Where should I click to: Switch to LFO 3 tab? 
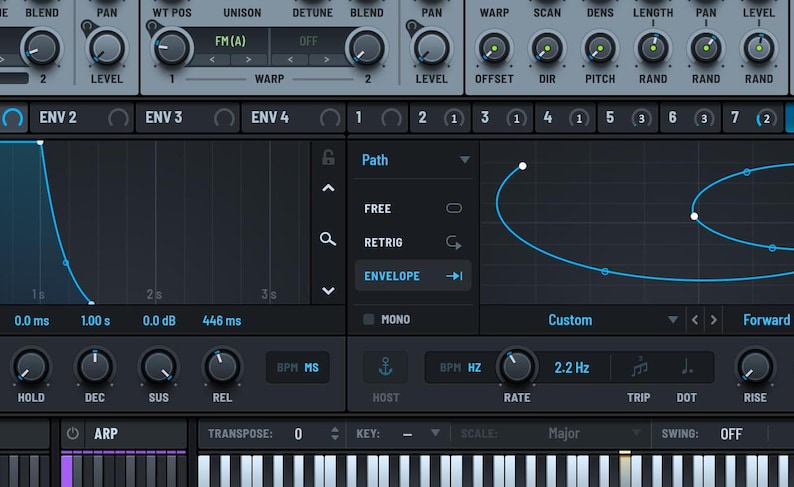502,118
